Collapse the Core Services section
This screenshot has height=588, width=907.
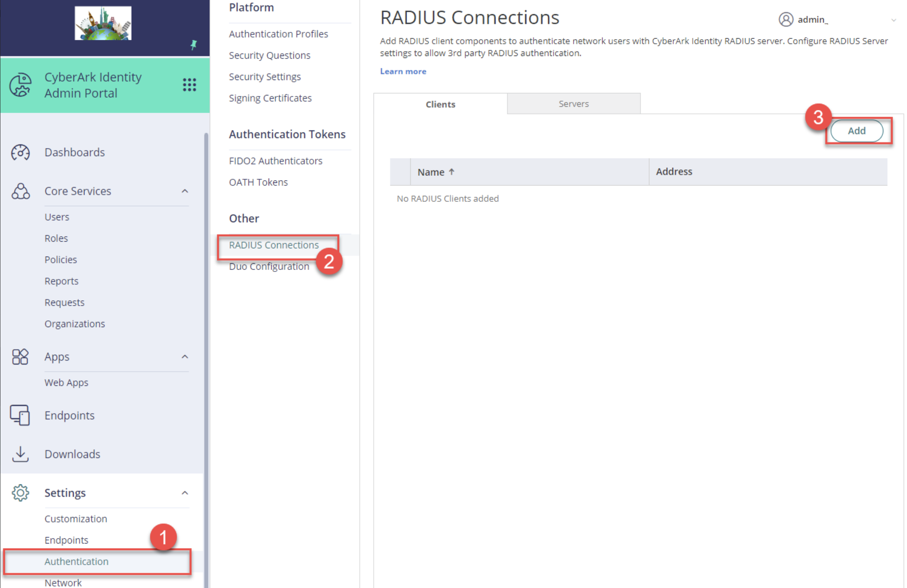[185, 191]
